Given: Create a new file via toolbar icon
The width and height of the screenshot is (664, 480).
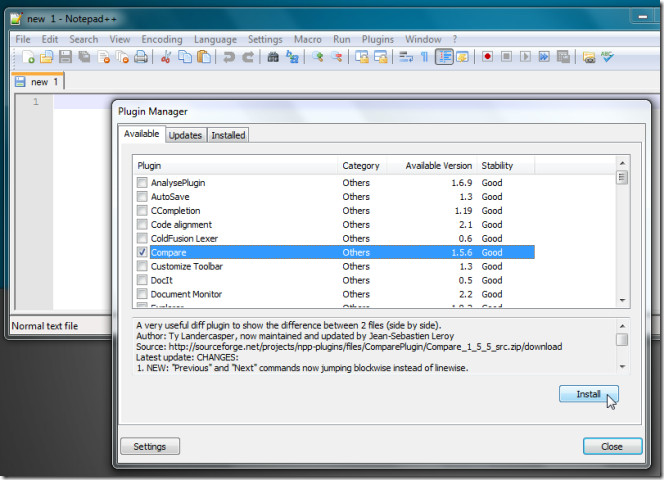Looking at the screenshot, I should point(28,57).
